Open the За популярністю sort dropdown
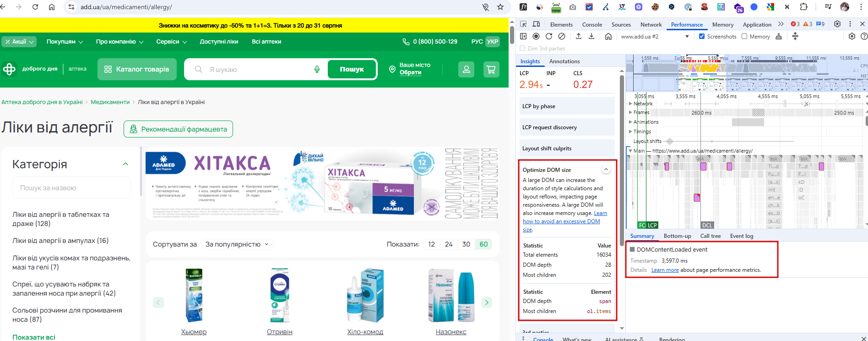This screenshot has width=868, height=341. [237, 244]
